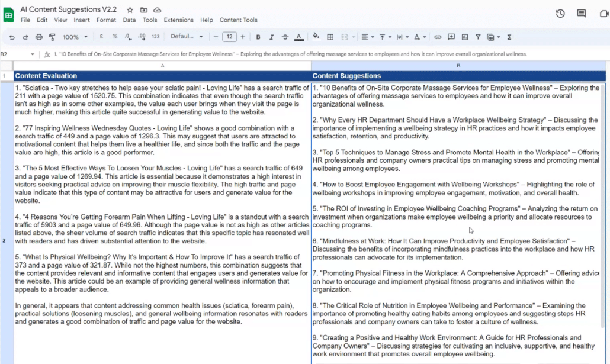The height and width of the screenshot is (364, 610).
Task: Increase font size with plus button
Action: coord(243,37)
